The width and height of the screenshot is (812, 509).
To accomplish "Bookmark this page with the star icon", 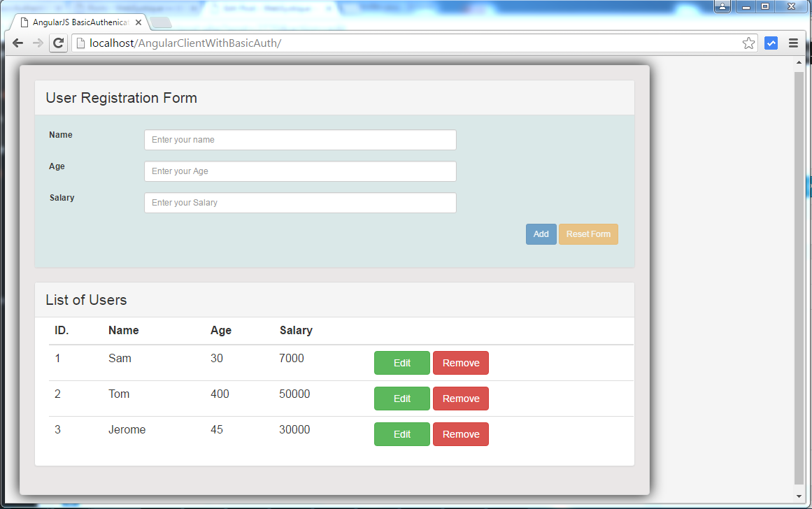I will 748,43.
